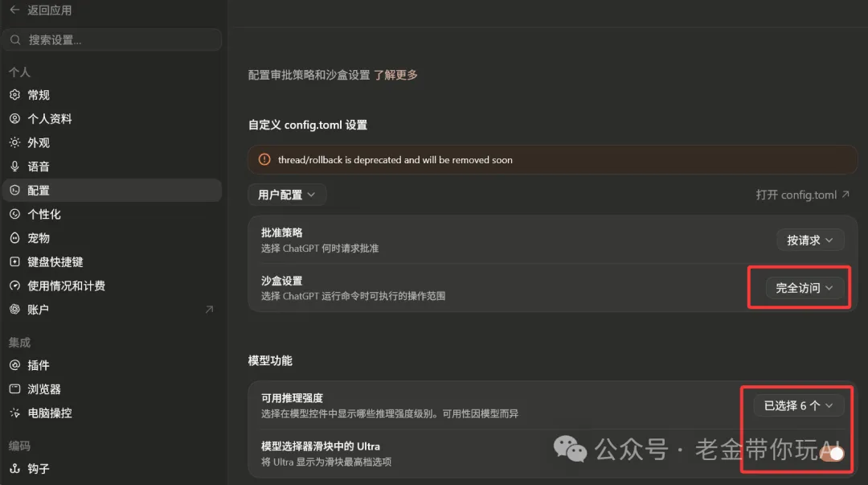Click the 账户 logo icon
Image resolution: width=868 pixels, height=485 pixels.
tap(15, 310)
